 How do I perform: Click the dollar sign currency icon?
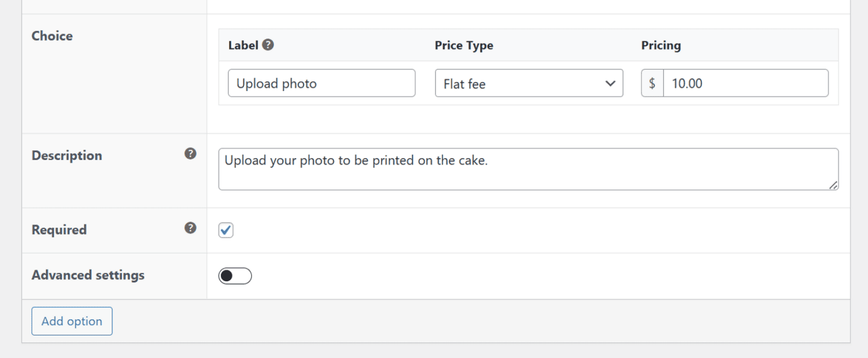(x=651, y=83)
